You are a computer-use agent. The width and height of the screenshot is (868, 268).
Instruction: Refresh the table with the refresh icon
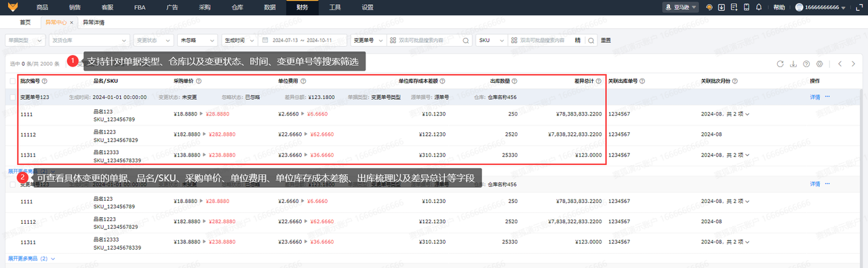coord(781,64)
